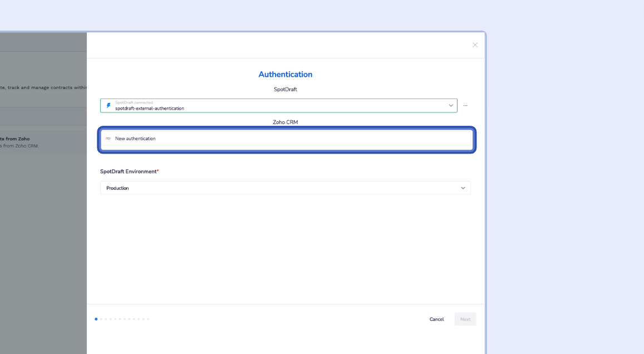
Task: Expand SpotDraft authentication dropdown chevron
Action: pos(451,106)
